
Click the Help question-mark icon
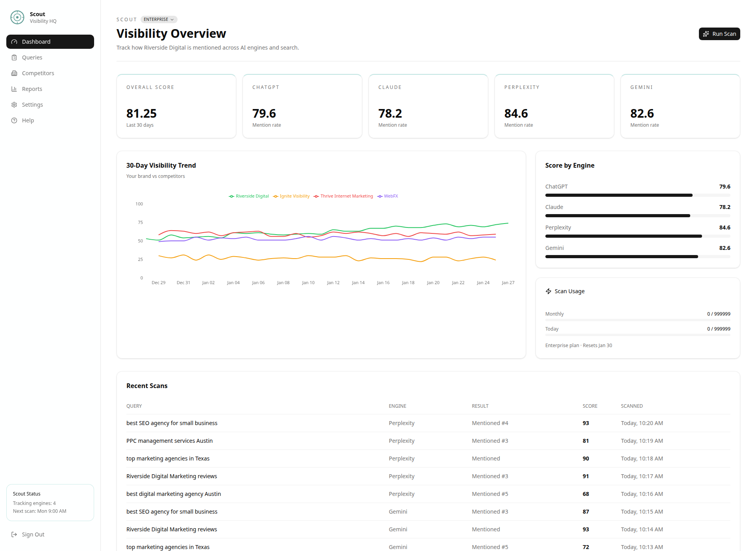pyautogui.click(x=15, y=120)
